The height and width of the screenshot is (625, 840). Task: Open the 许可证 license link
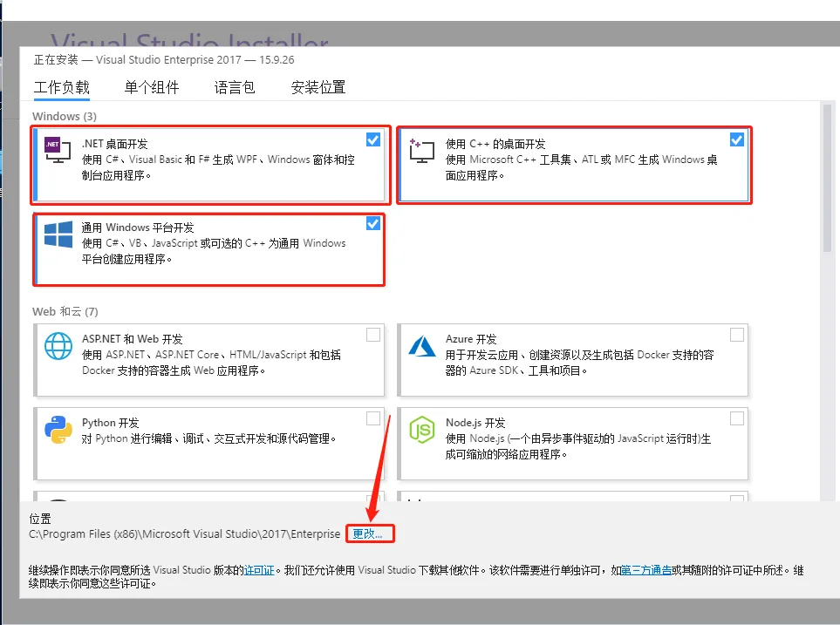coord(259,570)
